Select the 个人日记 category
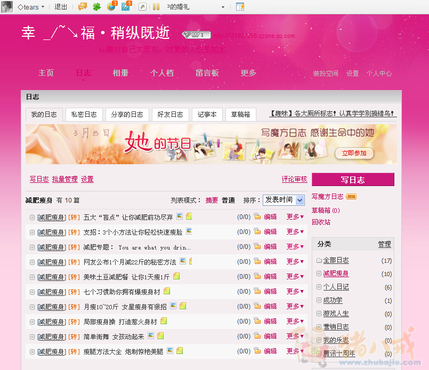Viewport: 429px width, 370px height. click(336, 287)
